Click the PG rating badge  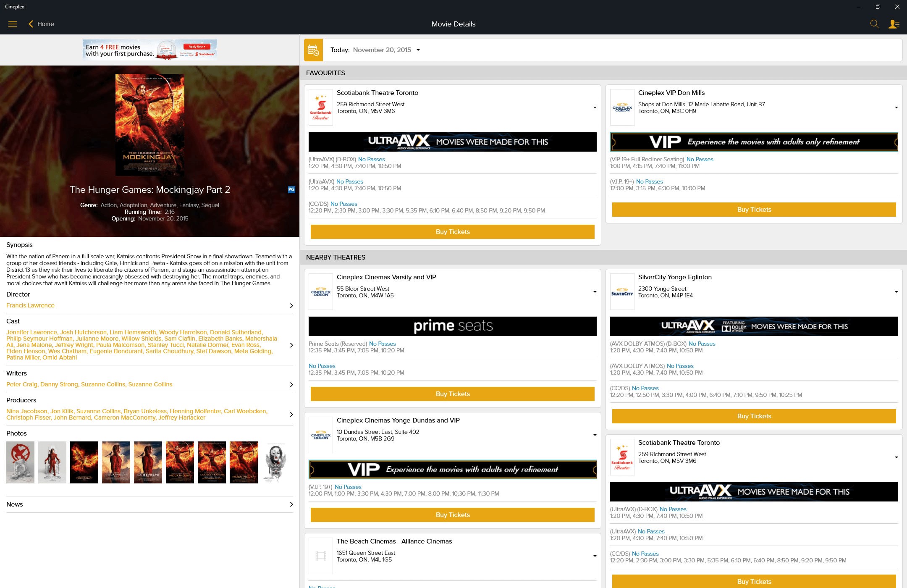291,189
